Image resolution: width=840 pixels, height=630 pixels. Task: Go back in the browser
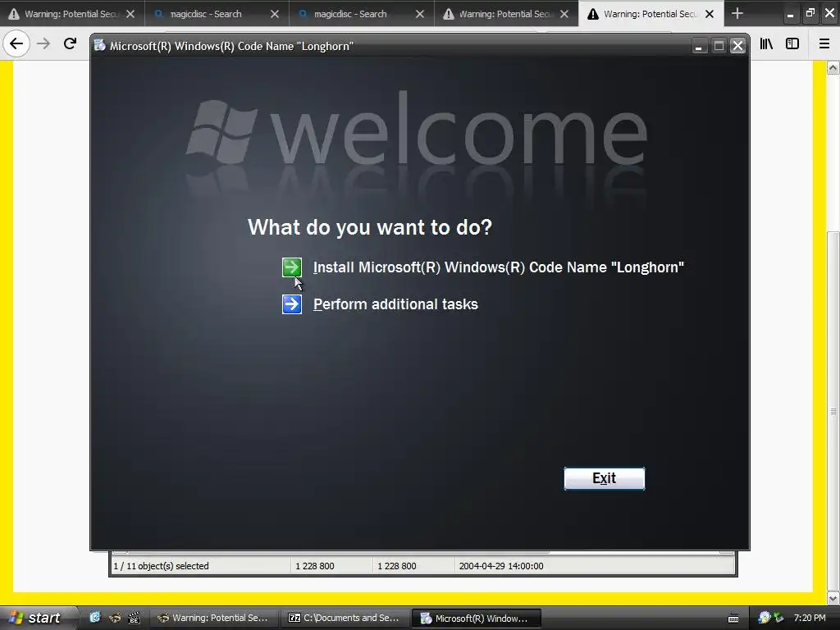point(16,43)
